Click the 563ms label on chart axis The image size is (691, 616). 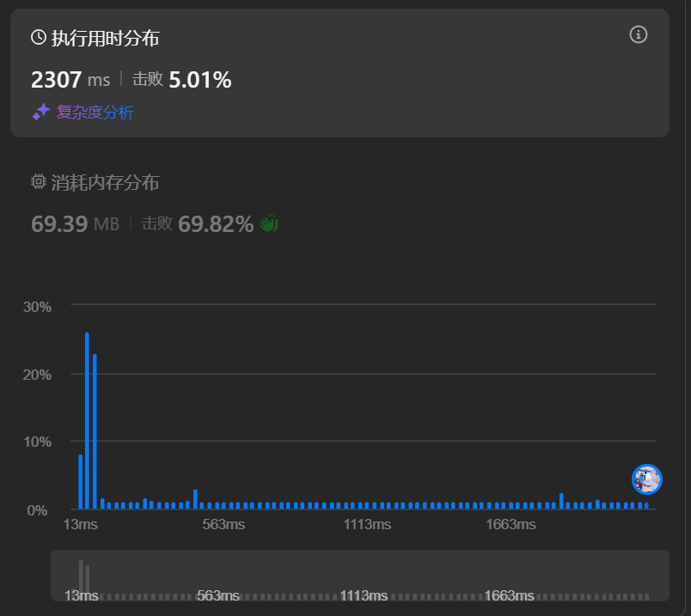pyautogui.click(x=223, y=524)
